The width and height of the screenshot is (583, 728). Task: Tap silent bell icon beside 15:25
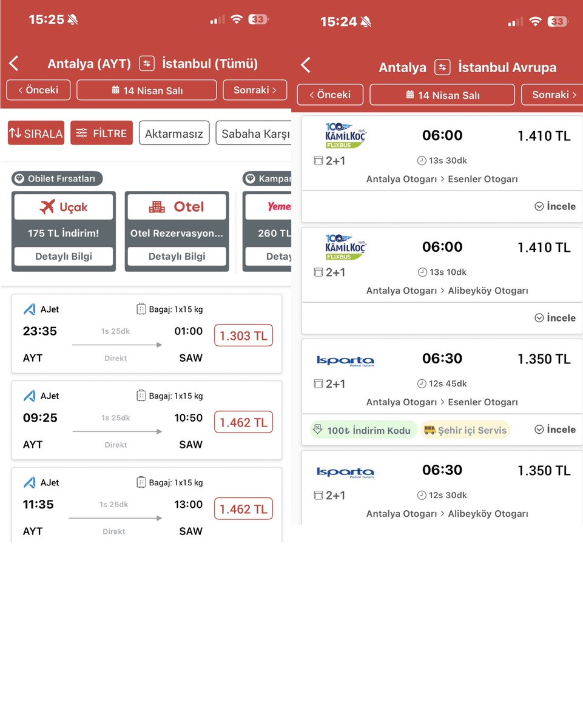tap(73, 19)
